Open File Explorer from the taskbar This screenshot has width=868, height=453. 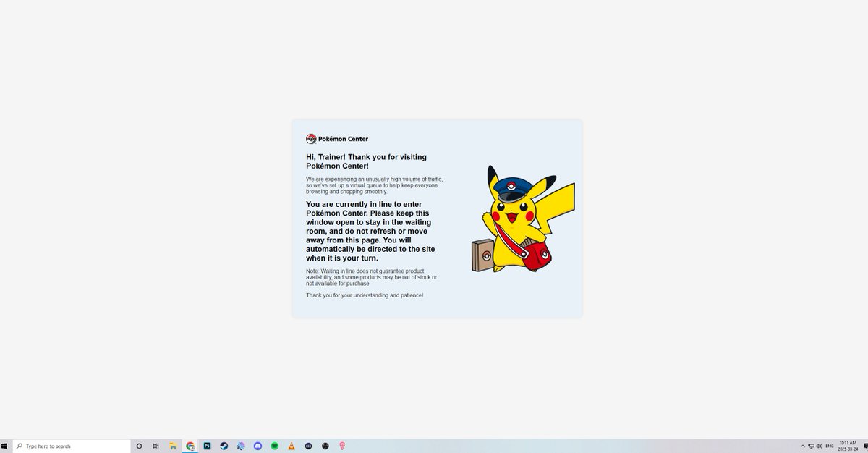[x=172, y=446]
